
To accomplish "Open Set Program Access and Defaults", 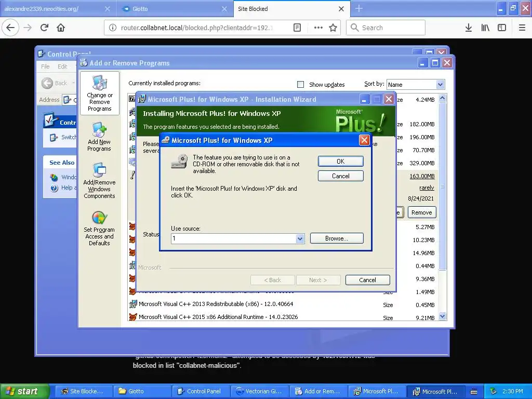I will click(x=99, y=228).
